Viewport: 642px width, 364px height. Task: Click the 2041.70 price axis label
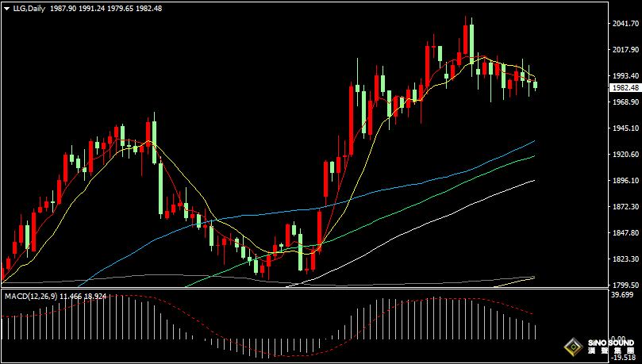point(625,24)
